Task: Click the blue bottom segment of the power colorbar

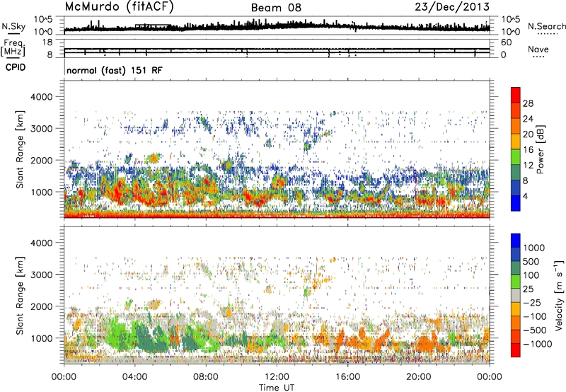Action: (516, 204)
